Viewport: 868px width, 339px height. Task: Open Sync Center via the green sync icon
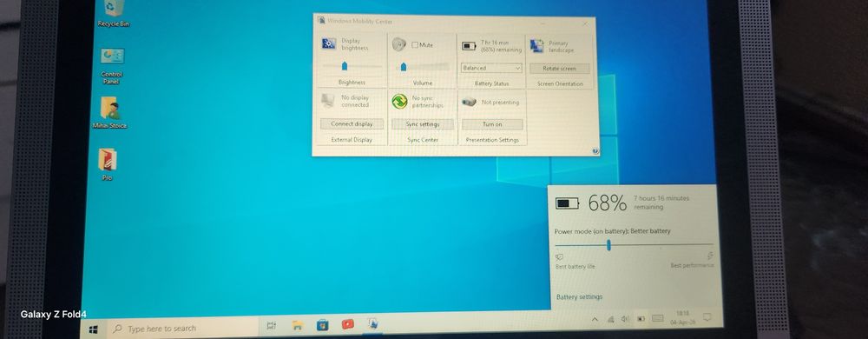[399, 102]
